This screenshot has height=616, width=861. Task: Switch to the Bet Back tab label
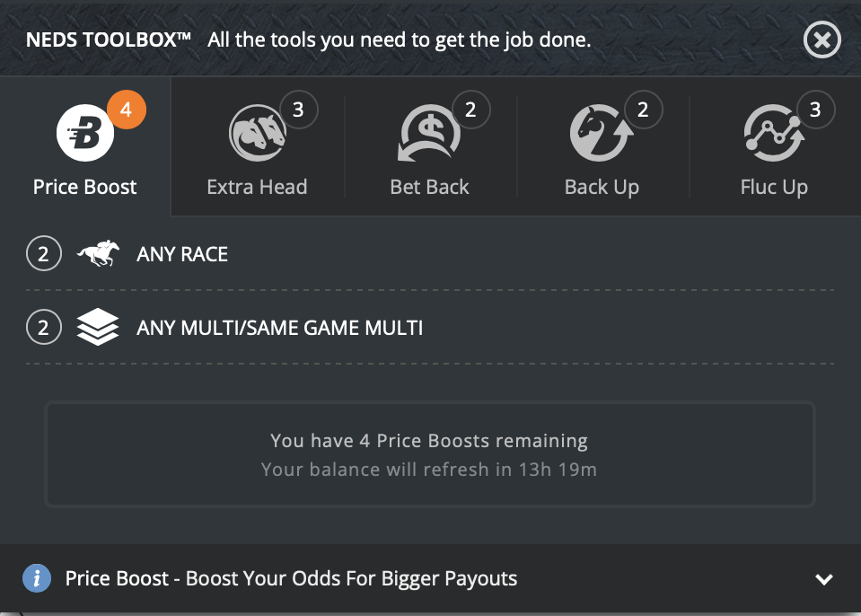coord(429,187)
